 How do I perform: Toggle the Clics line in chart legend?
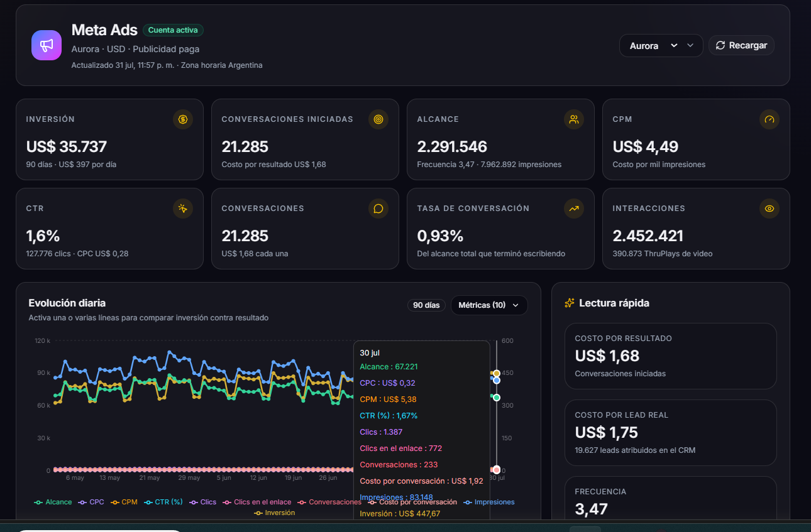pyautogui.click(x=202, y=502)
